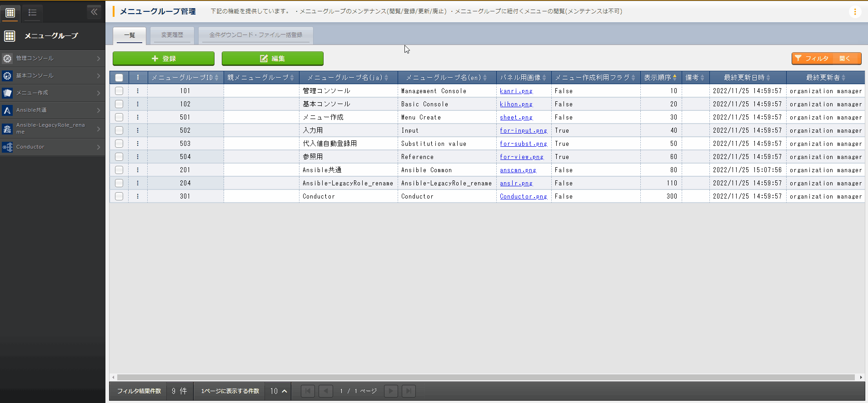Screen dimensions: 868x403
Task: Click the horizontal scrollbar under the table
Action: point(485,377)
